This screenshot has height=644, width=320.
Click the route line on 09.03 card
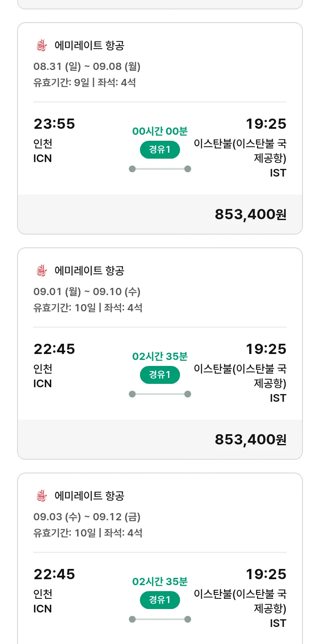pyautogui.click(x=160, y=619)
